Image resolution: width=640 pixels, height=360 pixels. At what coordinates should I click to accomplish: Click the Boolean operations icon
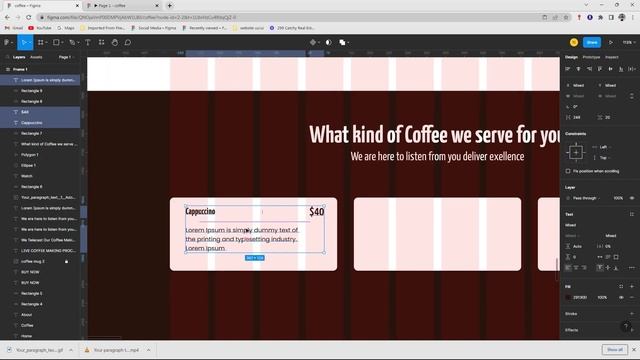click(342, 42)
